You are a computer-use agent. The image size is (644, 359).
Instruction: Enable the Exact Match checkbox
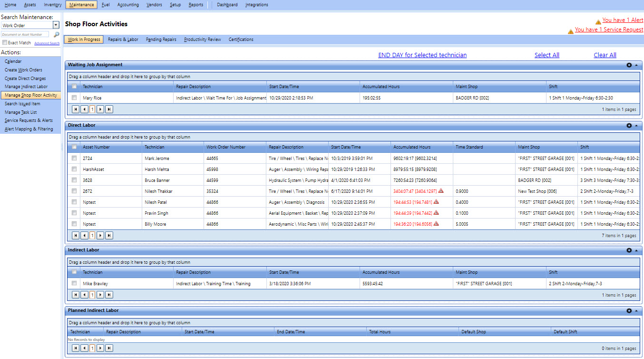[5, 43]
